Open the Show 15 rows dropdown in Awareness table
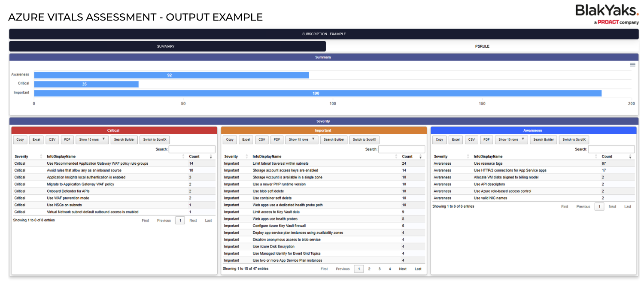Viewport: 644px width, 290px height. 510,139
